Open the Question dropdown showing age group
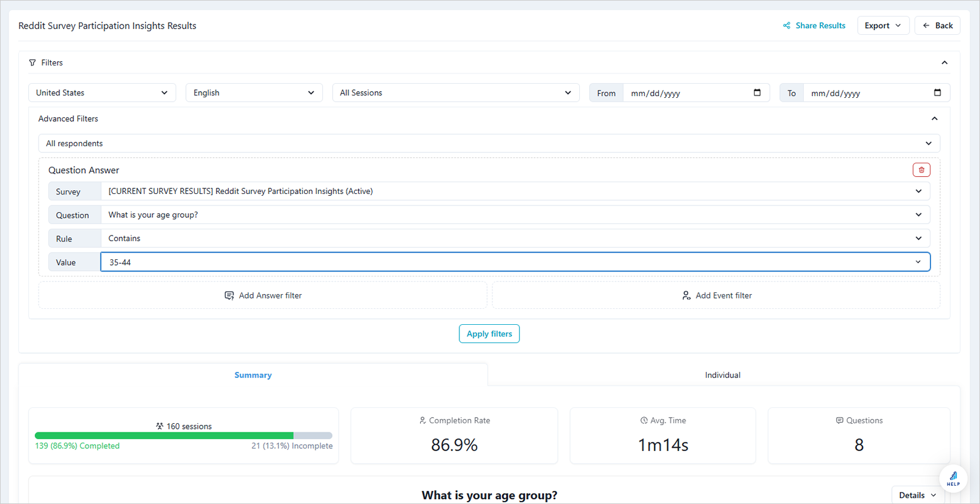The image size is (980, 504). click(515, 215)
